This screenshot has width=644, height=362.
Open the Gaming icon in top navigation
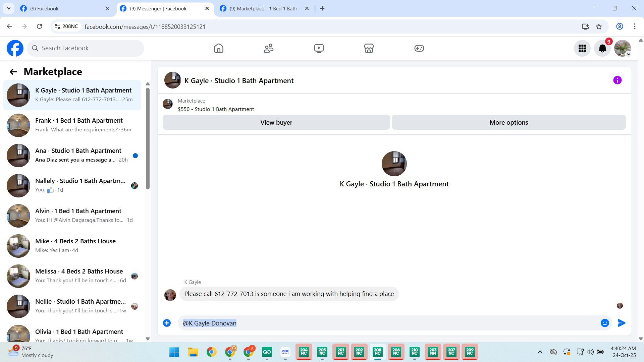pos(419,48)
